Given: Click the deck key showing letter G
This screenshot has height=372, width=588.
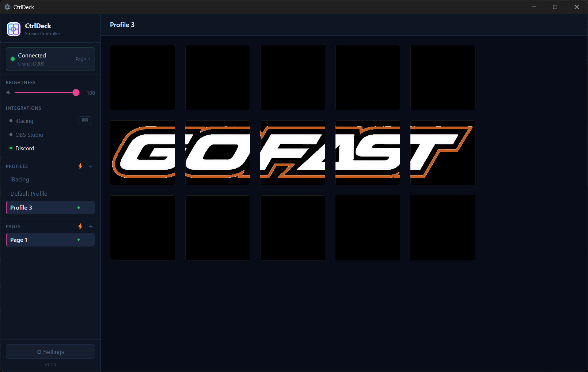Looking at the screenshot, I should 143,153.
